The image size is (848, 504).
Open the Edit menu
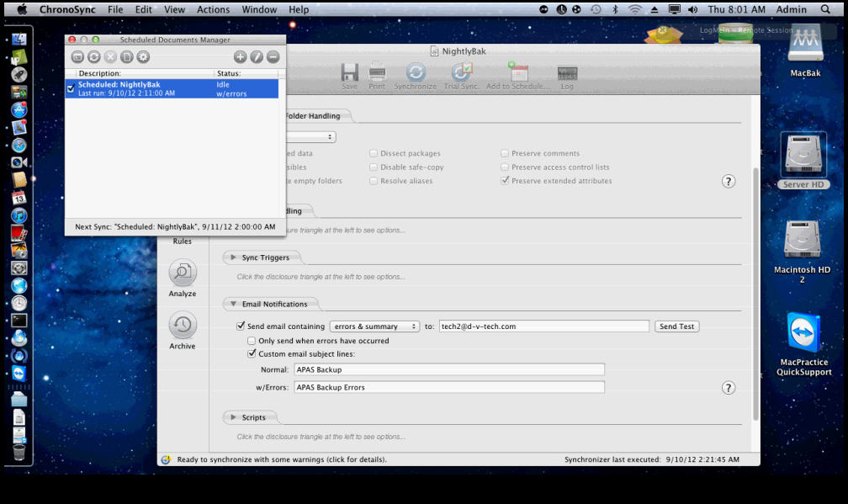coord(143,9)
